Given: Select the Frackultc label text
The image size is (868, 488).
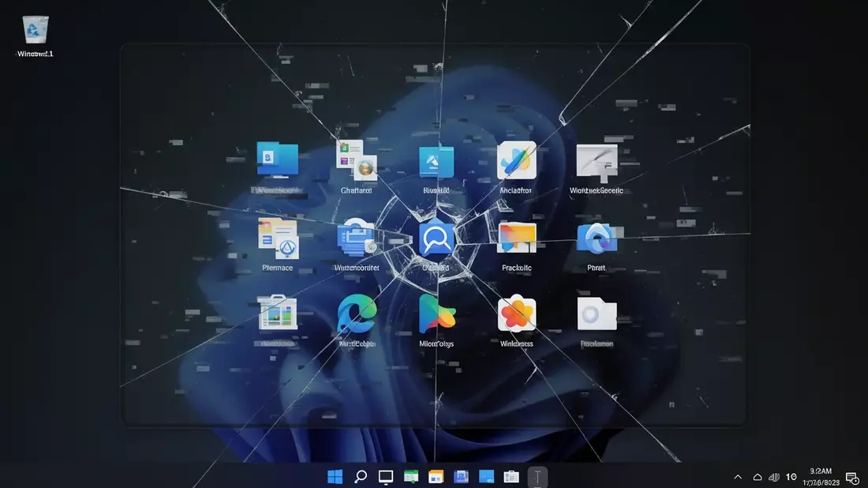Looking at the screenshot, I should pos(517,268).
